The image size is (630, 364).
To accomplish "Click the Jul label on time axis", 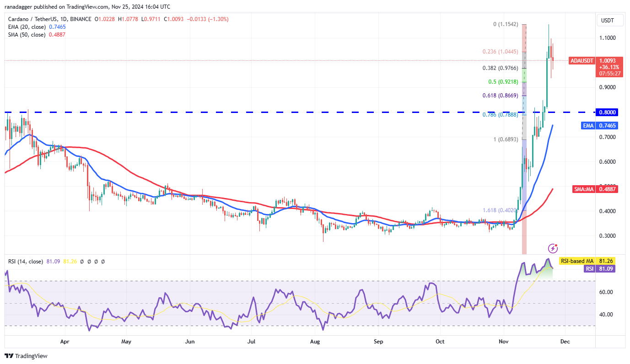I will click(251, 341).
